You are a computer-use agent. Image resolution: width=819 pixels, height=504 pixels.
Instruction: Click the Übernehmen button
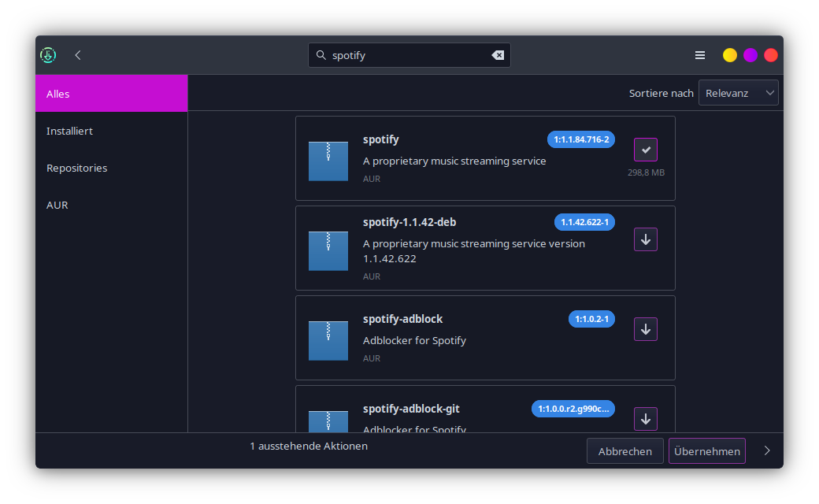[706, 451]
